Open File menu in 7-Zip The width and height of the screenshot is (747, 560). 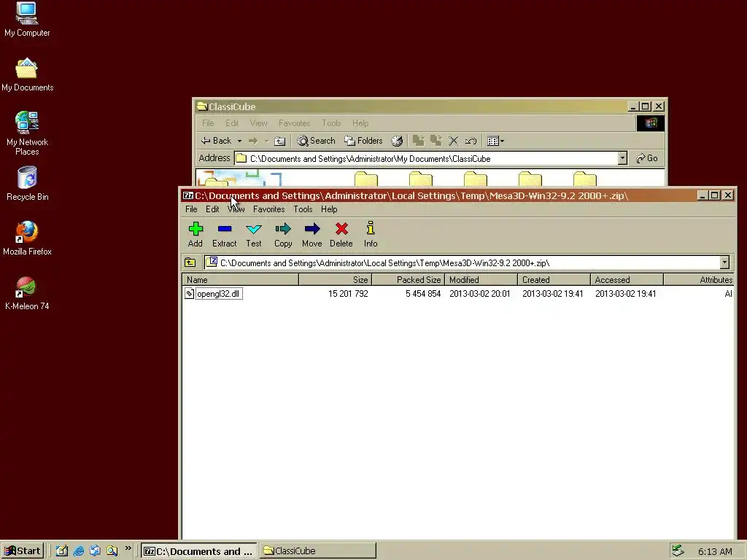pos(191,209)
